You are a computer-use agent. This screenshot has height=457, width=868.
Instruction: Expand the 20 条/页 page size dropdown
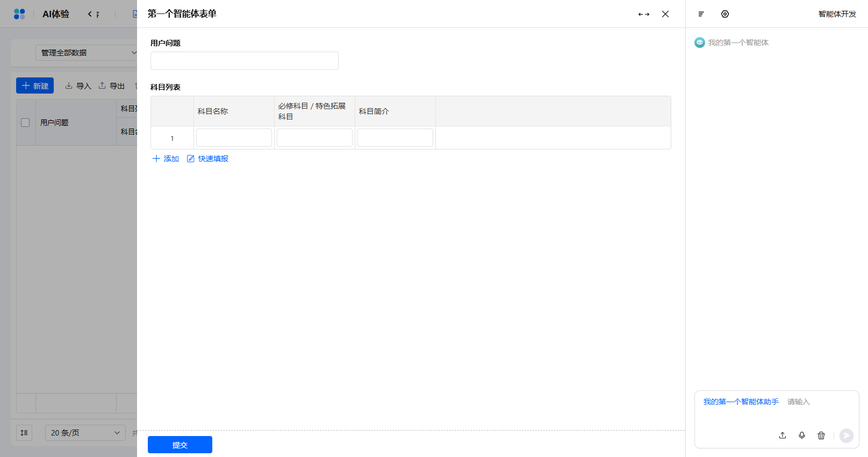coord(85,433)
